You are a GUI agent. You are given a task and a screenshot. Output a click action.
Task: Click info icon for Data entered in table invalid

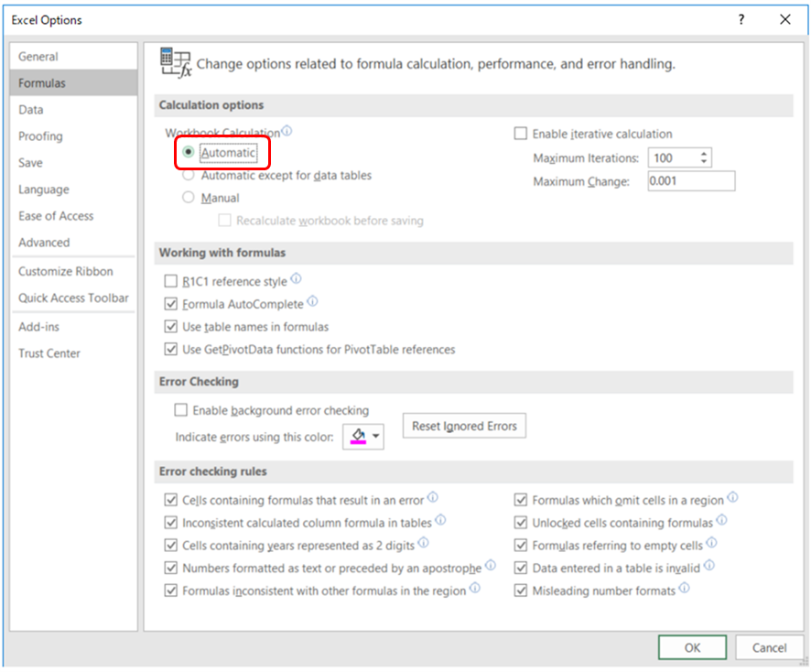click(x=709, y=565)
